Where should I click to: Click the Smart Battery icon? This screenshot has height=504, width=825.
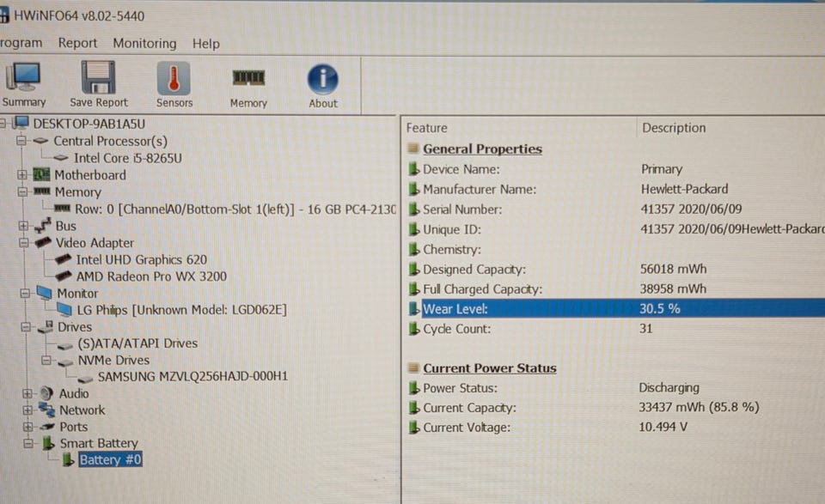48,442
